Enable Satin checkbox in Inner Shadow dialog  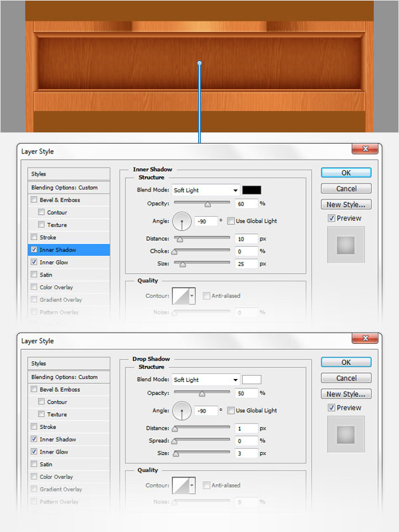[34, 274]
